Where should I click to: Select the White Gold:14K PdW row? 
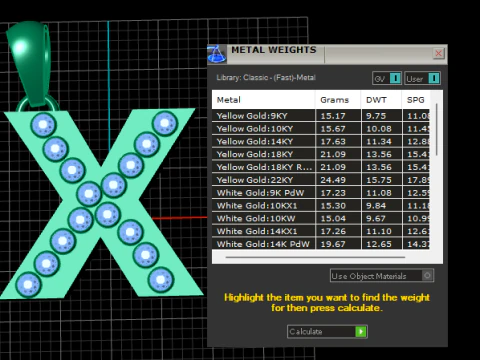coord(321,244)
